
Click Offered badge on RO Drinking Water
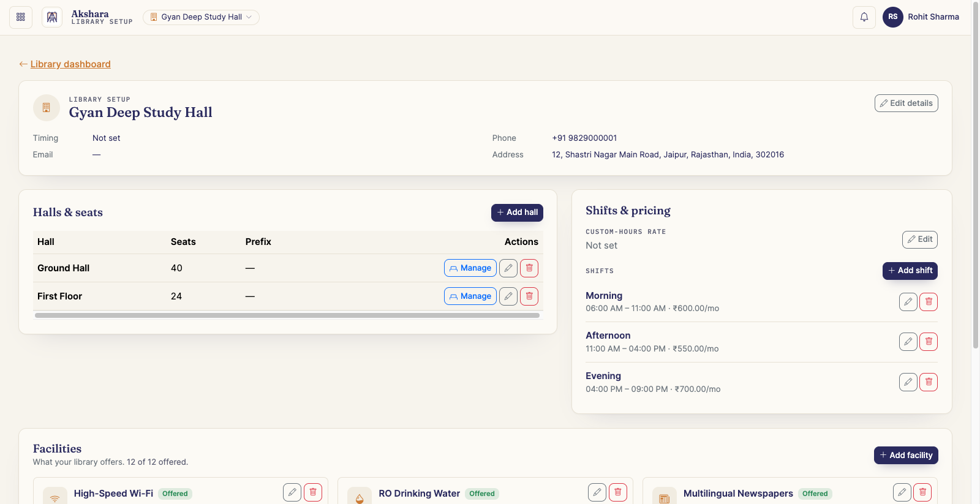(x=482, y=494)
